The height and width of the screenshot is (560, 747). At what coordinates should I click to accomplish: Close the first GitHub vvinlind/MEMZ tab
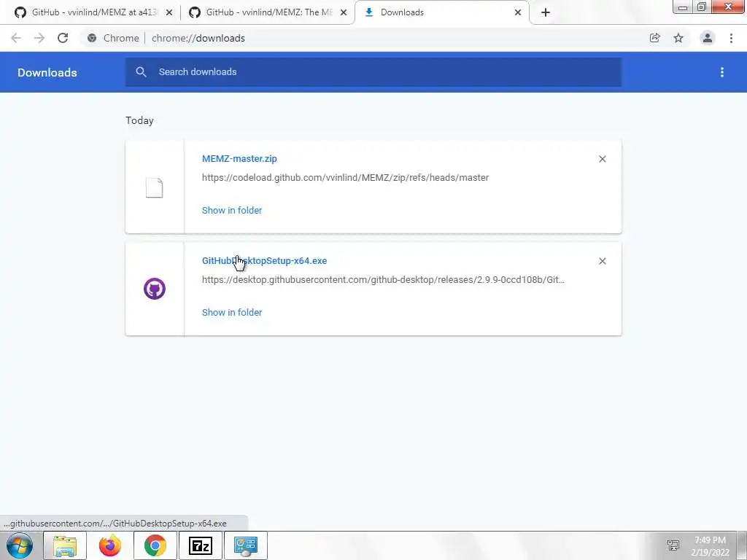[169, 12]
